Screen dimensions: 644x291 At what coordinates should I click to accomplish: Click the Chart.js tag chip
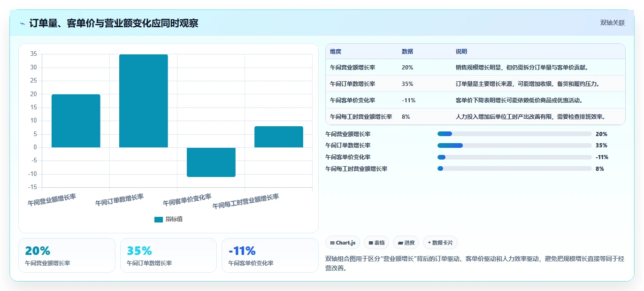(343, 243)
